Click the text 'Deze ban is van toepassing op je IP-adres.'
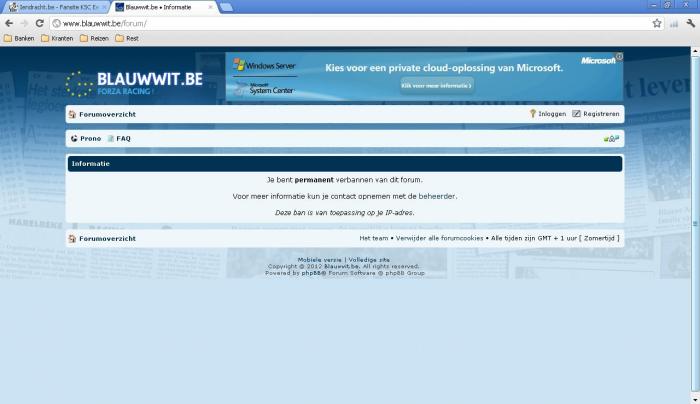This screenshot has width=700, height=404. coord(345,212)
